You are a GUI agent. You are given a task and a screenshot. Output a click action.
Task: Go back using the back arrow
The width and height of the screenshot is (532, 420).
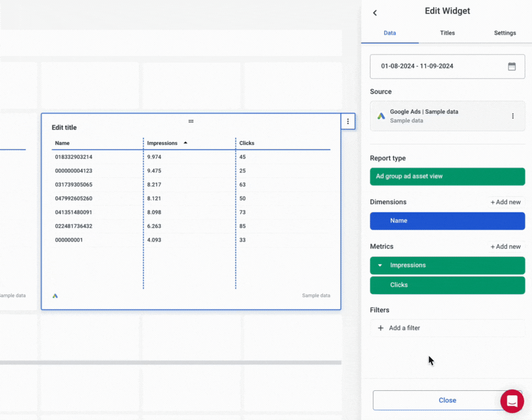pos(374,12)
